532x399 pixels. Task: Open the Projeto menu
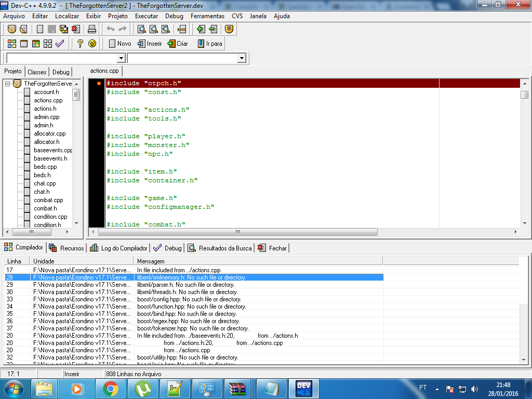coord(118,16)
